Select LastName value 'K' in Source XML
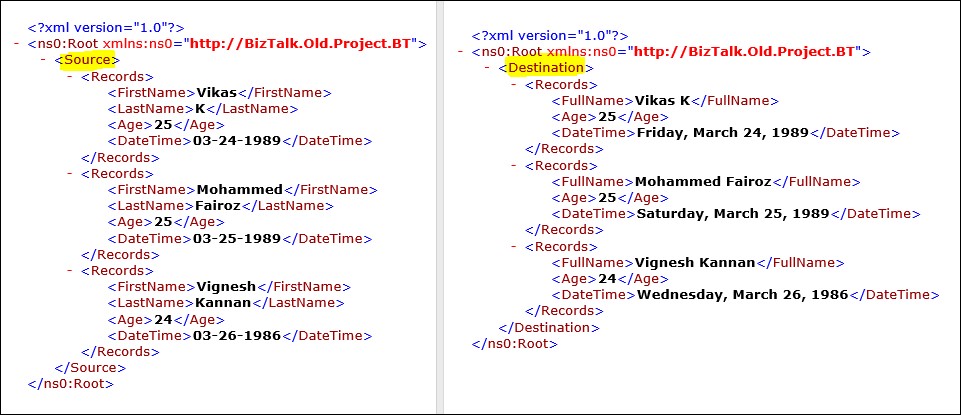This screenshot has height=415, width=961. (x=200, y=109)
